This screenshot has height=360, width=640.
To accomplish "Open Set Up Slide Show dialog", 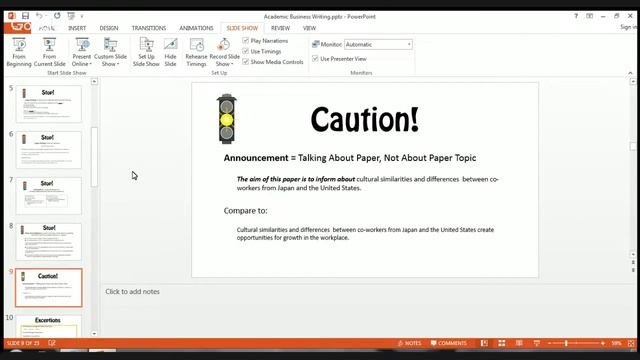I will 146,52.
